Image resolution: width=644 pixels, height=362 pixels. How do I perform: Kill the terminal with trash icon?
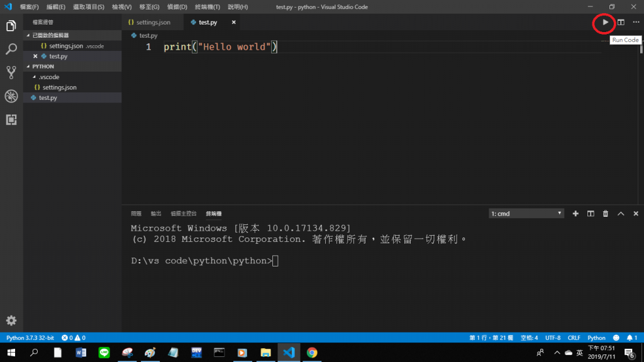coord(606,214)
